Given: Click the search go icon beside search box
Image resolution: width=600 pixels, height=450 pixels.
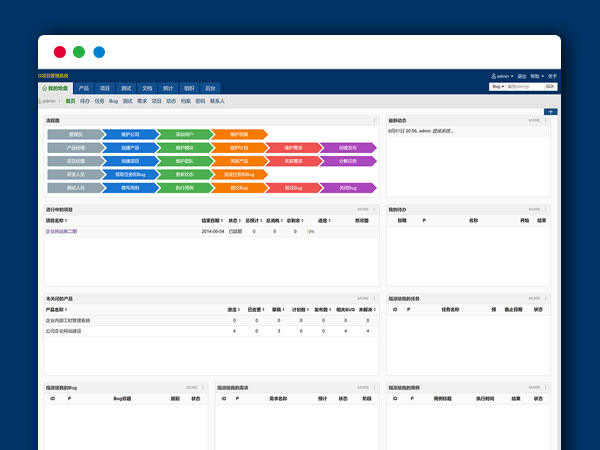Looking at the screenshot, I should 549,87.
